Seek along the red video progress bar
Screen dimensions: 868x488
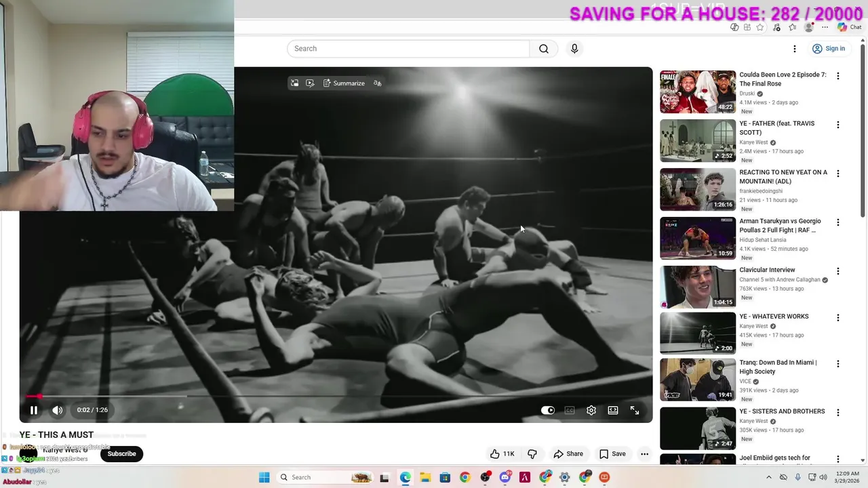pos(336,396)
